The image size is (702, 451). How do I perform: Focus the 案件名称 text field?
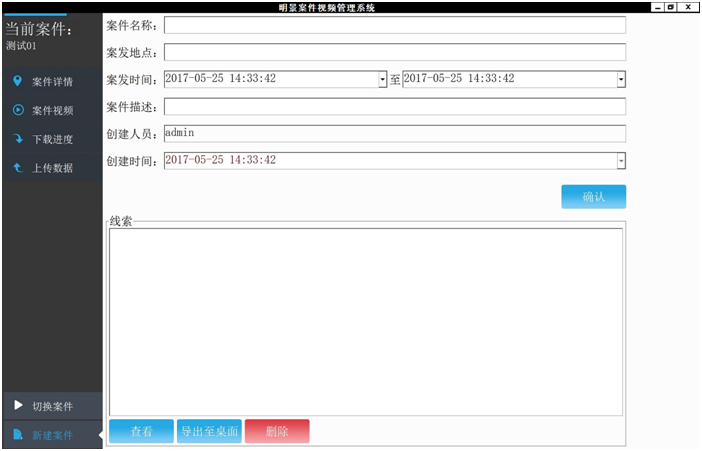click(x=394, y=25)
